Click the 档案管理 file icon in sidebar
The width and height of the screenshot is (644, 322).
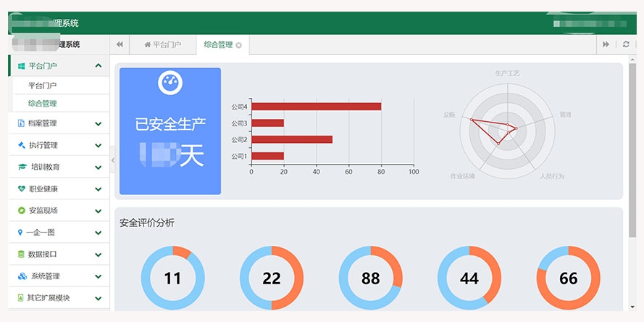click(x=21, y=123)
